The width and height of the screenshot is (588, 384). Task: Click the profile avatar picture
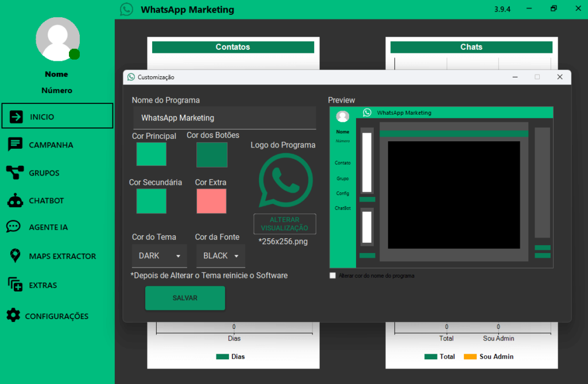(x=58, y=39)
